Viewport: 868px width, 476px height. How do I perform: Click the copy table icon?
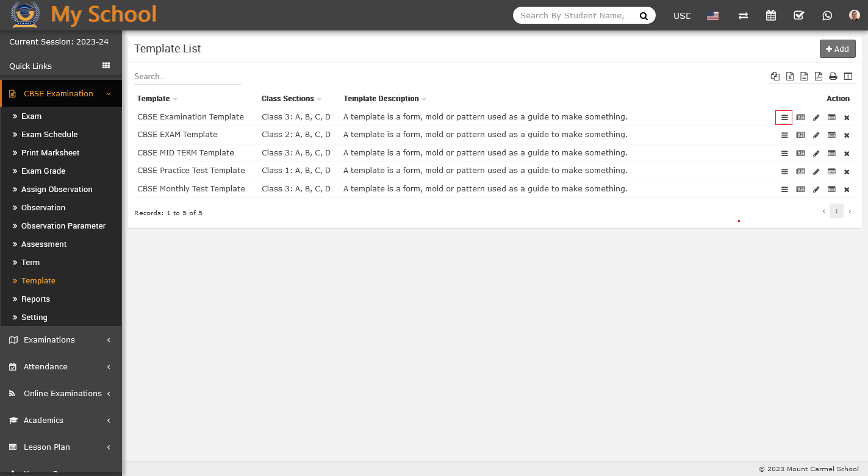click(x=775, y=76)
